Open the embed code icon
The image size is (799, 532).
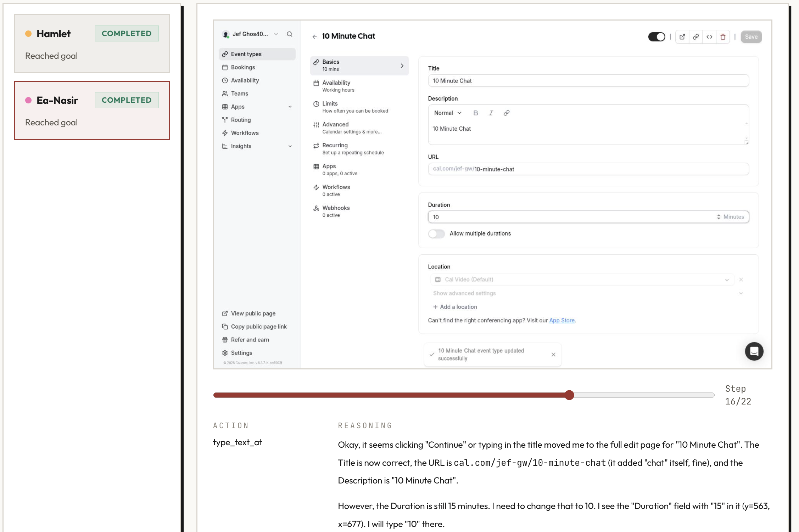(x=709, y=36)
